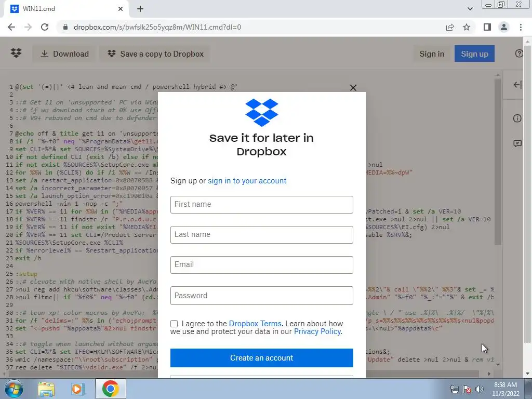Bookmark this page with star icon

(x=467, y=27)
